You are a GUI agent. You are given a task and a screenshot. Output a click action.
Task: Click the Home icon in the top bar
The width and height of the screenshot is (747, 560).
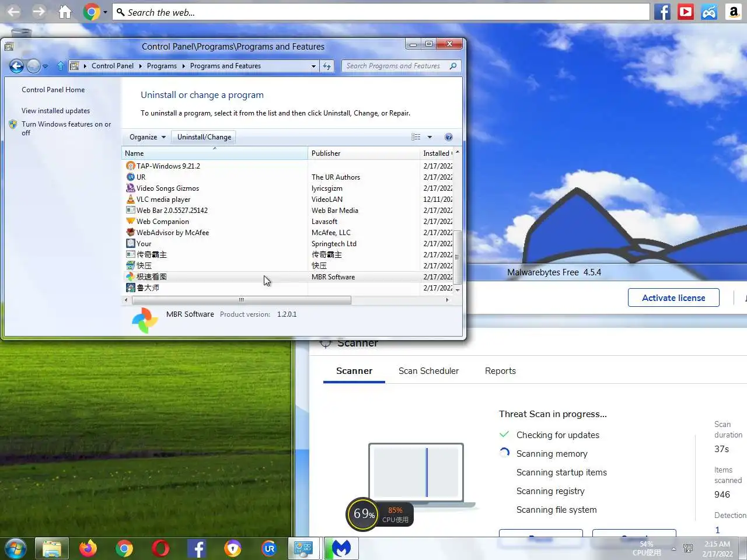coord(65,12)
